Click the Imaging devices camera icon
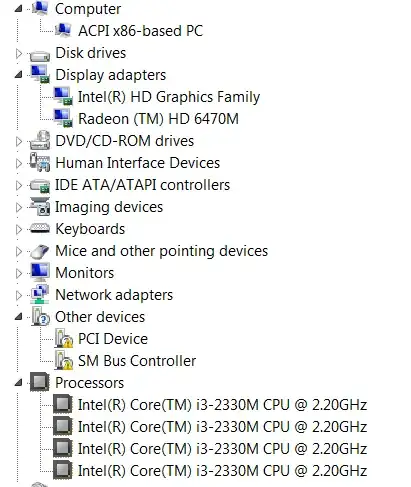 (x=40, y=206)
